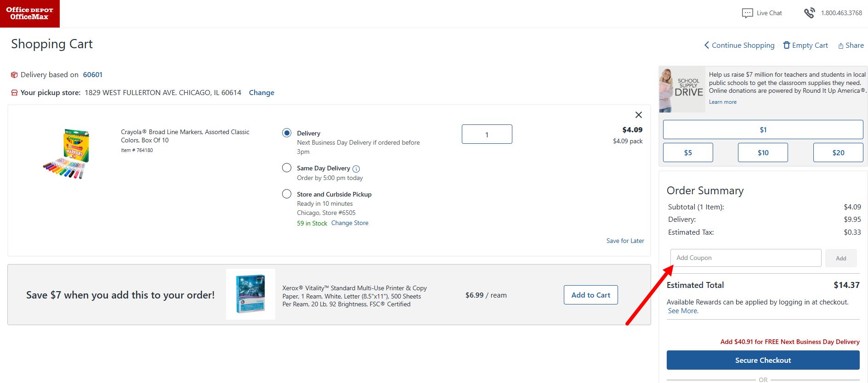Add Xerox paper with Add to Cart
Image resolution: width=868 pixels, height=383 pixels.
coord(590,295)
